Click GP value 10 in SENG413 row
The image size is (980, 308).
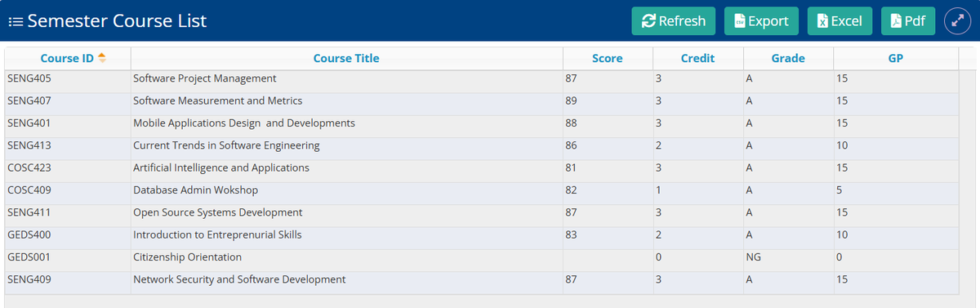(x=842, y=145)
